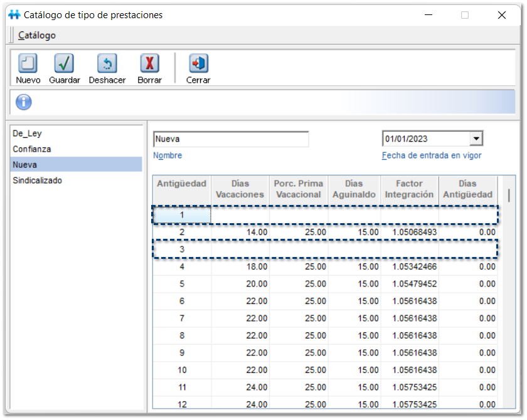Image resolution: width=527 pixels, height=420 pixels.
Task: Select Confianza in the list
Action: tap(32, 149)
